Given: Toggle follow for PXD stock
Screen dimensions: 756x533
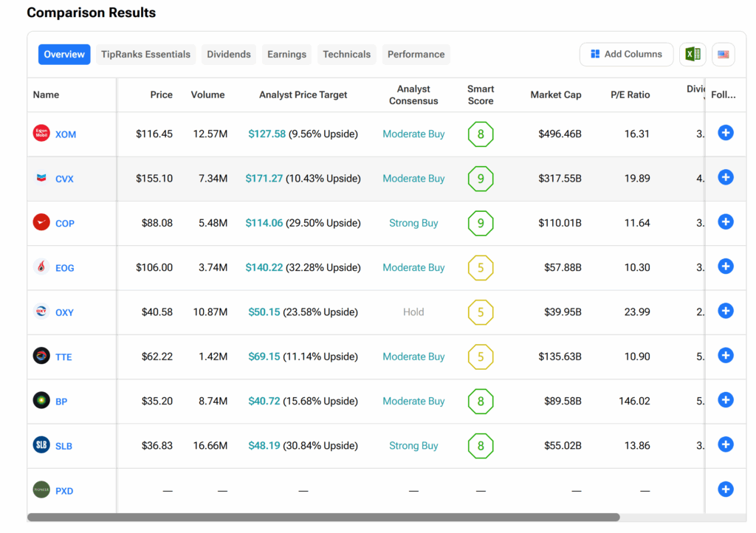Looking at the screenshot, I should [x=725, y=489].
